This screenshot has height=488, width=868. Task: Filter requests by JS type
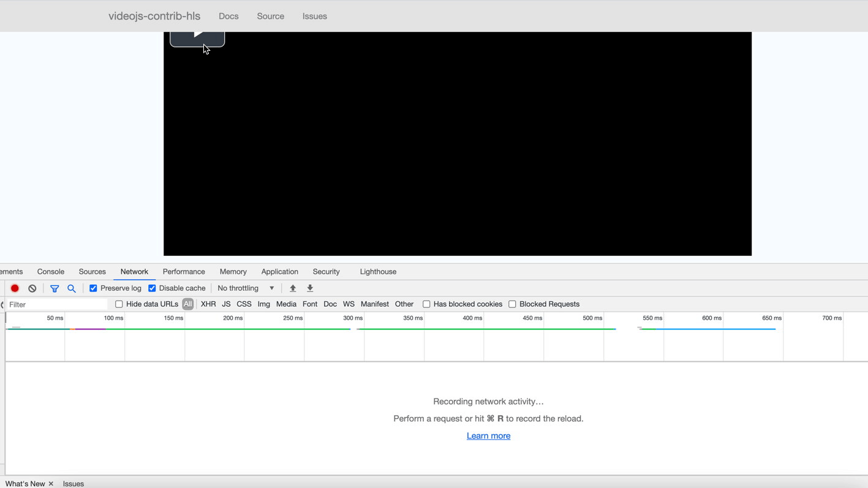tap(226, 304)
